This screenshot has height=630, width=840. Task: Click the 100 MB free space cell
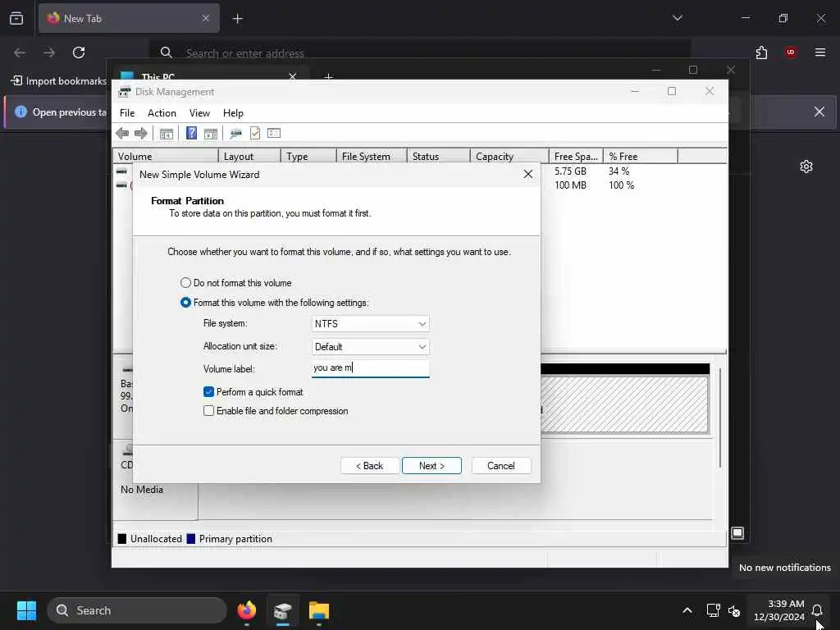(570, 185)
